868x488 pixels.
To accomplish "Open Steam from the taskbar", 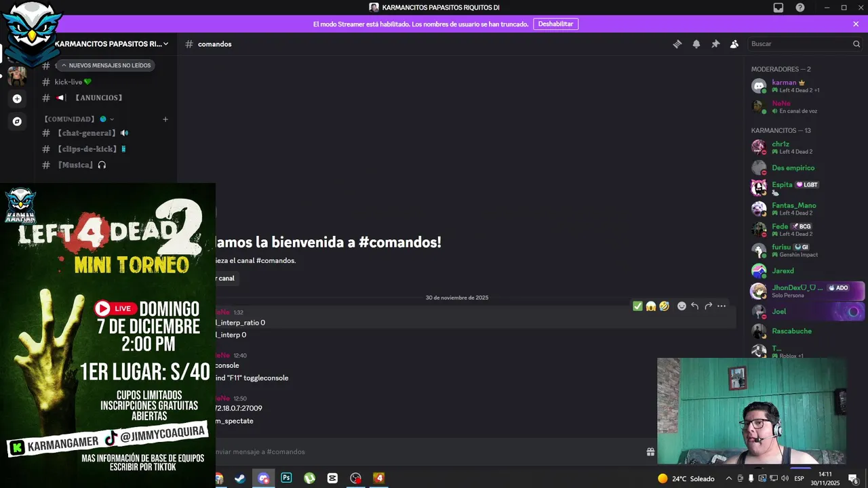I will [239, 478].
